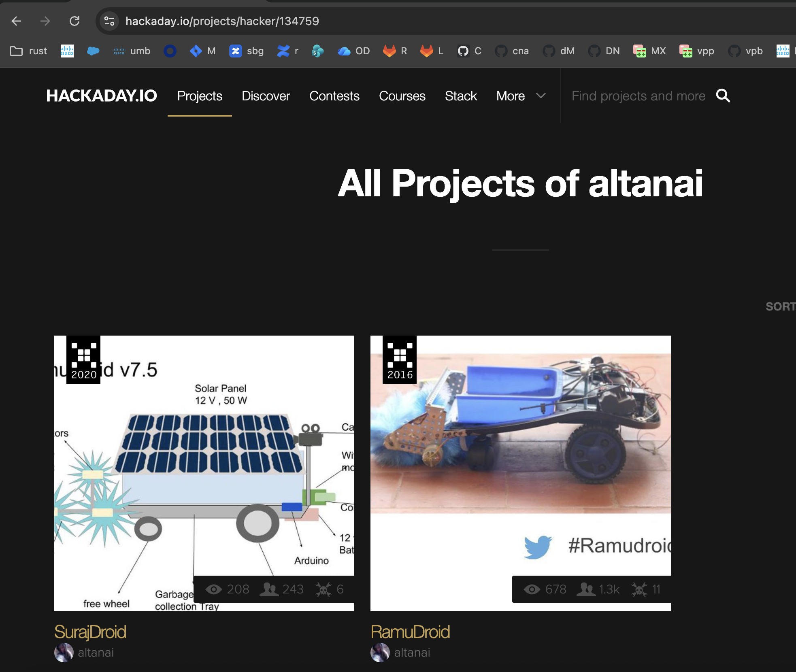
Task: Click the search magnifier icon
Action: pyautogui.click(x=723, y=96)
